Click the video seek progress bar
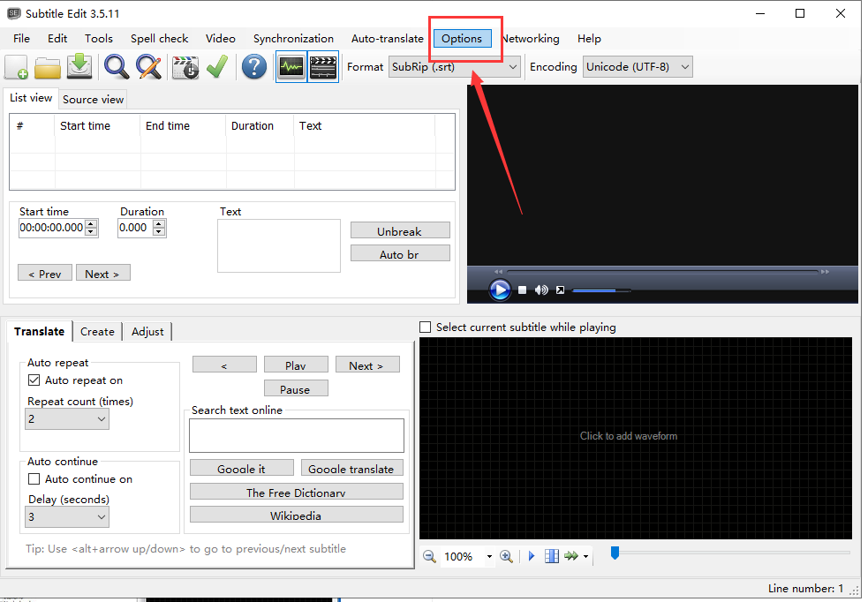Image resolution: width=868 pixels, height=602 pixels. (x=662, y=272)
